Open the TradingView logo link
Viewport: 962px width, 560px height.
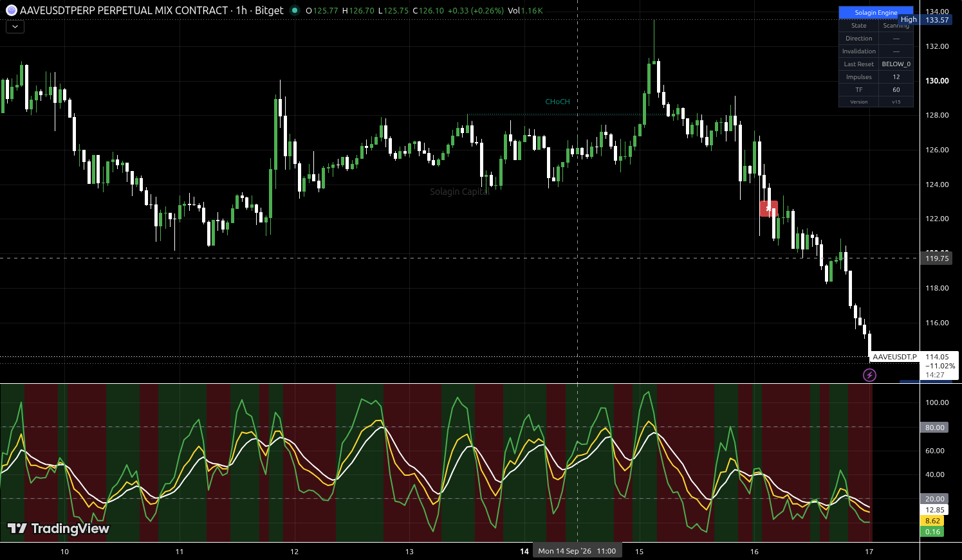click(59, 528)
